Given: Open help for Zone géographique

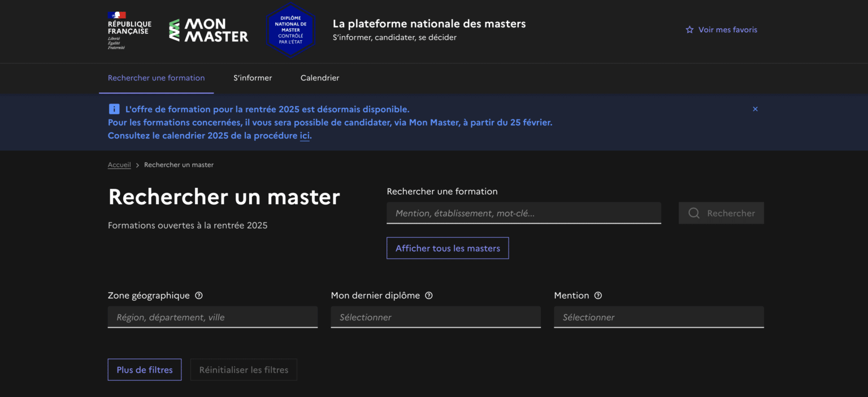Looking at the screenshot, I should [198, 295].
